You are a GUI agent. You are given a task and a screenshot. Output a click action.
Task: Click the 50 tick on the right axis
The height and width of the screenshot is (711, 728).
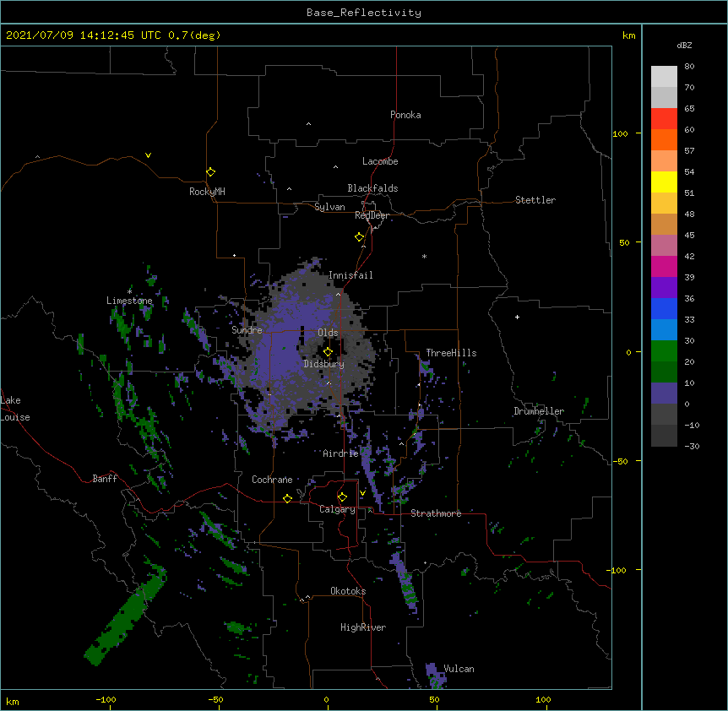[x=624, y=242]
